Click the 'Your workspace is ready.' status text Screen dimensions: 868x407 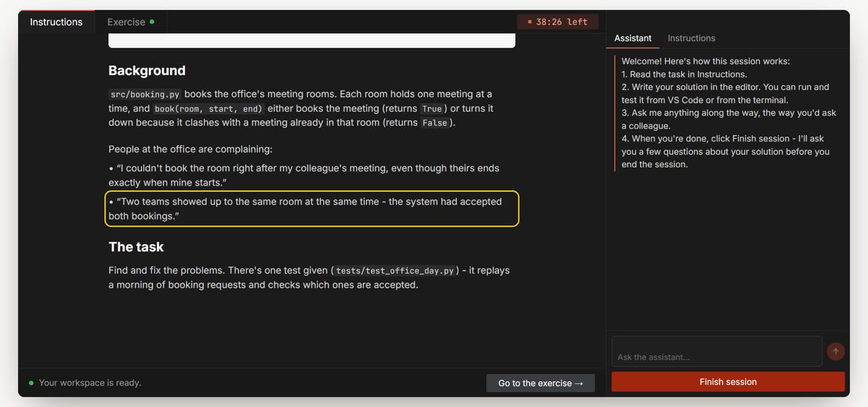90,383
